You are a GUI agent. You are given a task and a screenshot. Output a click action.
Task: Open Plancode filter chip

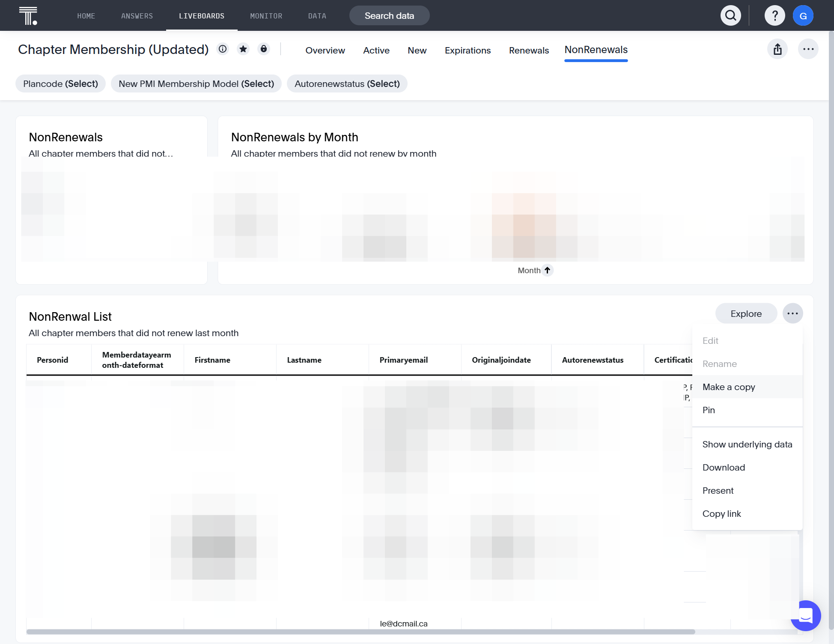[61, 83]
